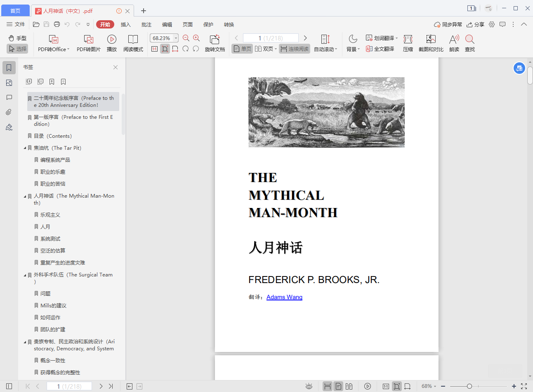
Task: Click 同步异常 sync status
Action: (448, 24)
